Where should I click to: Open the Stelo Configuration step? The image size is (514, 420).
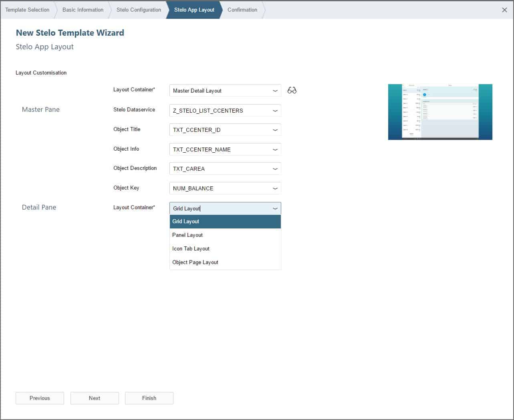(x=139, y=10)
